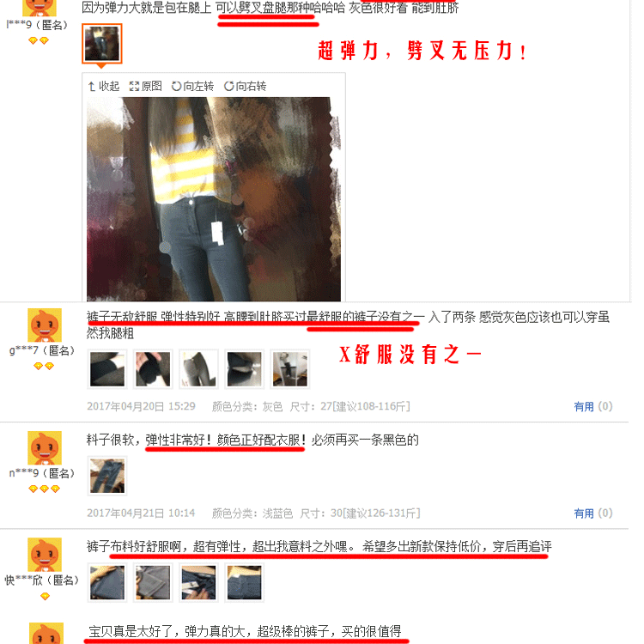Open second thumbnail in g***7 review
Viewport: 644px width, 644px height.
click(153, 369)
